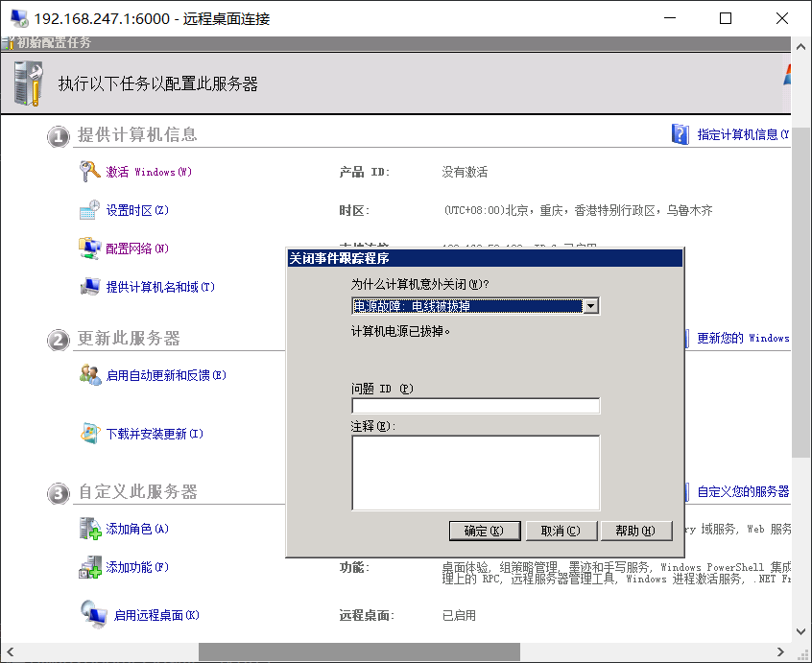
Task: Open 设置时区(Z) link
Action: click(x=137, y=210)
